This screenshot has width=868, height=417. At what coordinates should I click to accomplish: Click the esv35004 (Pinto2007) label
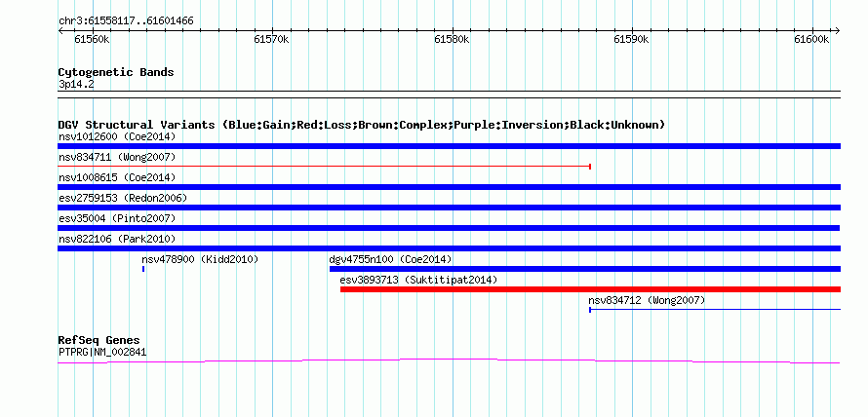[x=117, y=218]
